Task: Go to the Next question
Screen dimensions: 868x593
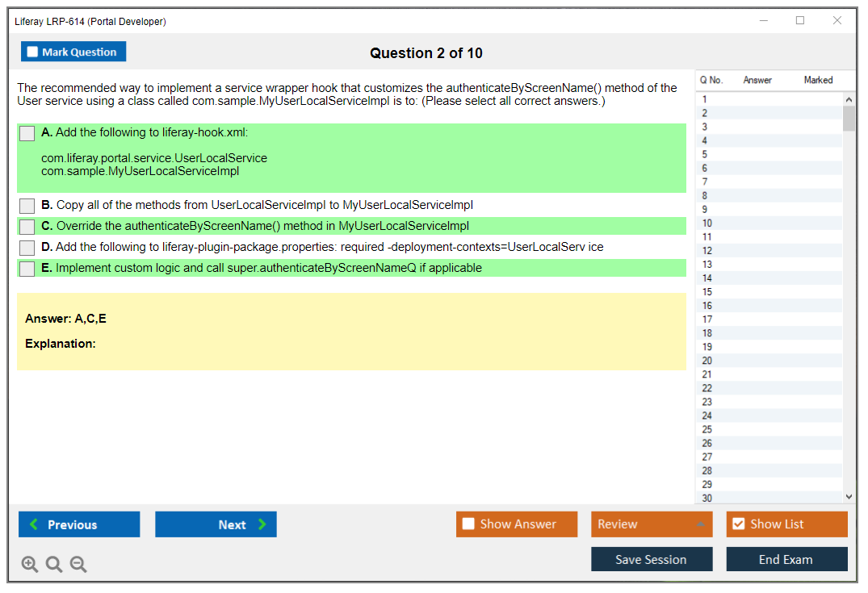Action: 216,524
